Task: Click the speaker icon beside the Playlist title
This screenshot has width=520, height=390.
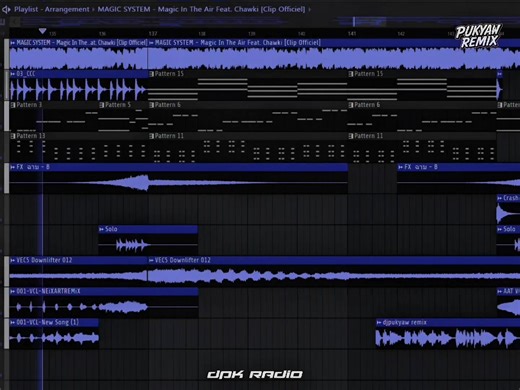Action: pos(6,9)
